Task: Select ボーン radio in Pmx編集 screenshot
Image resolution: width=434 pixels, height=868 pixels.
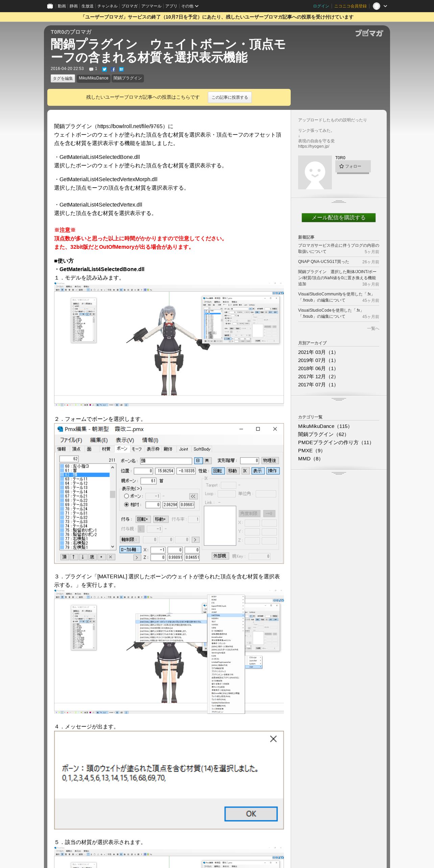Action: pyautogui.click(x=126, y=496)
